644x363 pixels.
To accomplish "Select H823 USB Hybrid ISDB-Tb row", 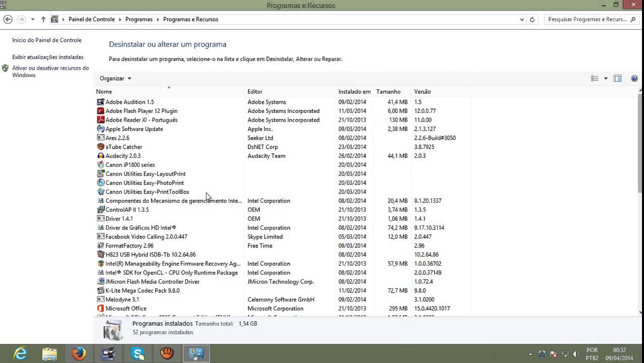I will [x=283, y=255].
